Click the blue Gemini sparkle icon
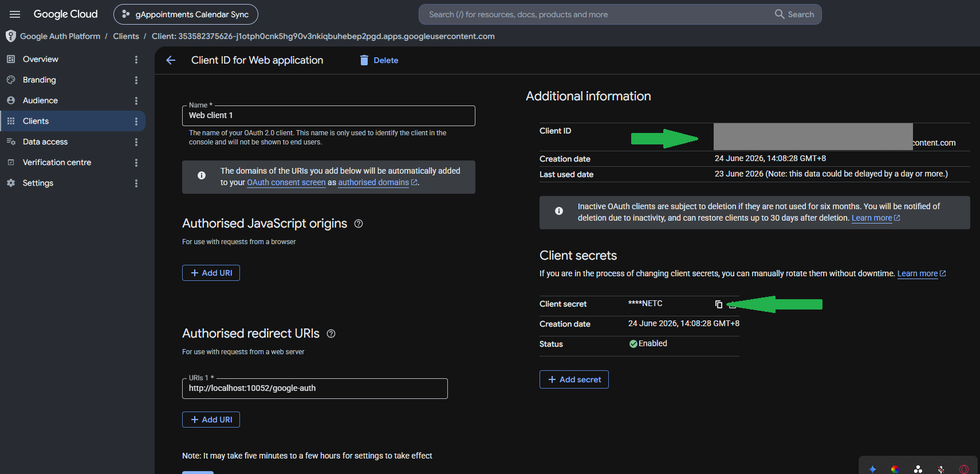This screenshot has width=980, height=474. (x=872, y=469)
